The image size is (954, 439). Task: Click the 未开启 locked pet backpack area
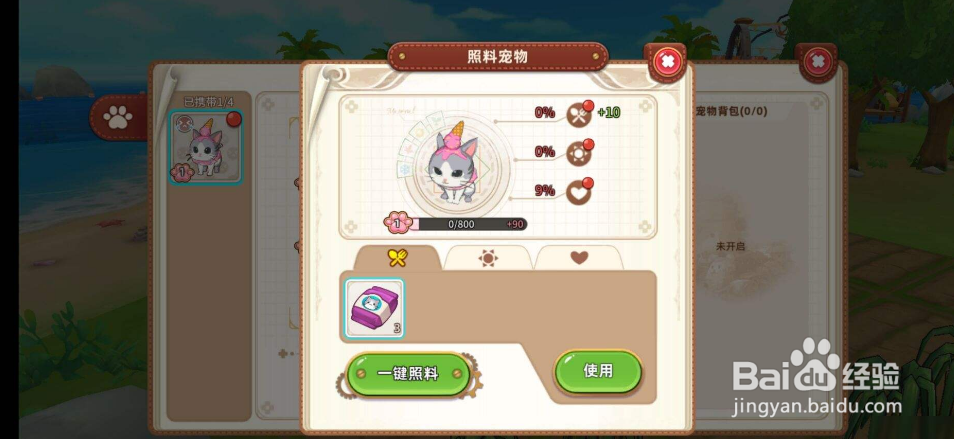click(730, 247)
